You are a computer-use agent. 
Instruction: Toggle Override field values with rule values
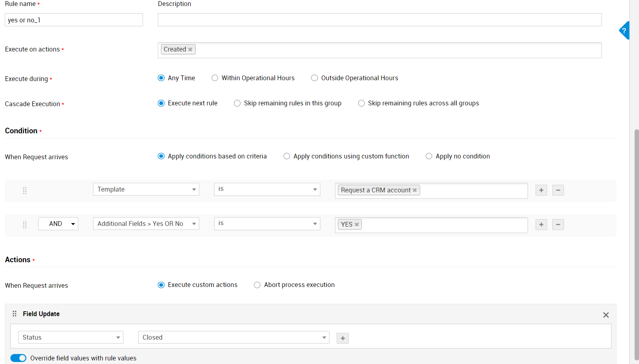(18, 358)
